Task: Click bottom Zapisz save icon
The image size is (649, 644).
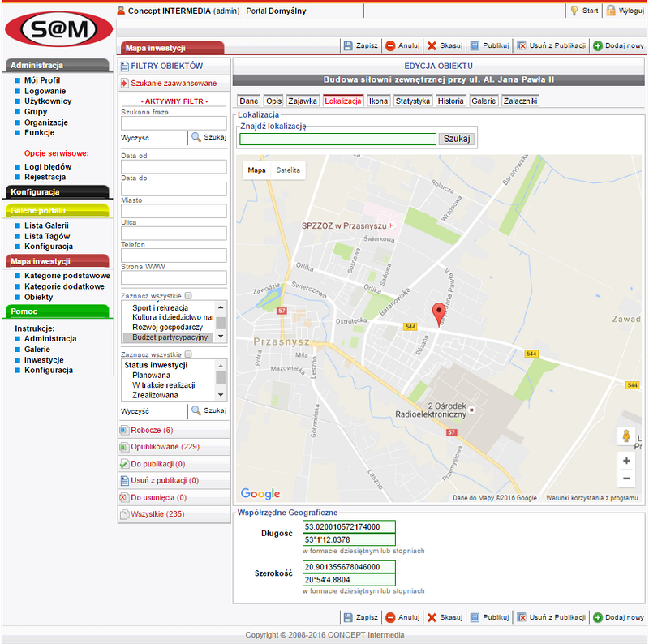Action: pos(348,617)
